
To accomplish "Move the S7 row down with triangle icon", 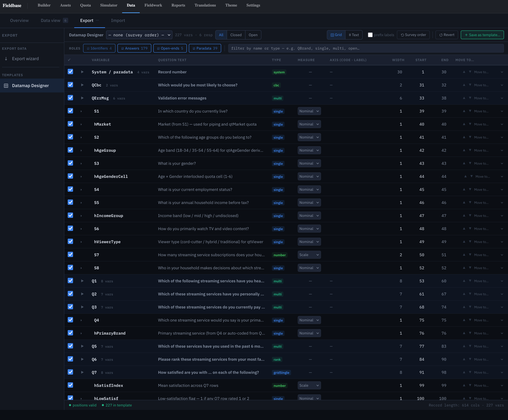I will (x=470, y=255).
